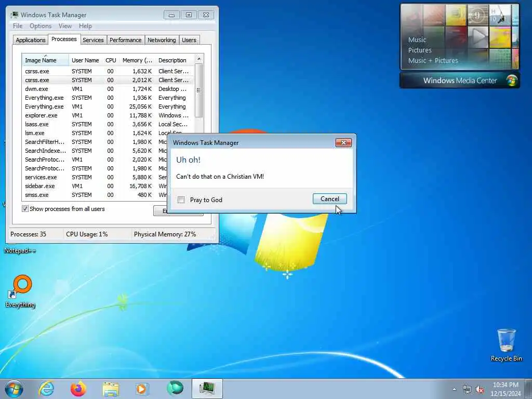The height and width of the screenshot is (399, 532).
Task: Select the lsm.exe process row
Action: pos(108,133)
